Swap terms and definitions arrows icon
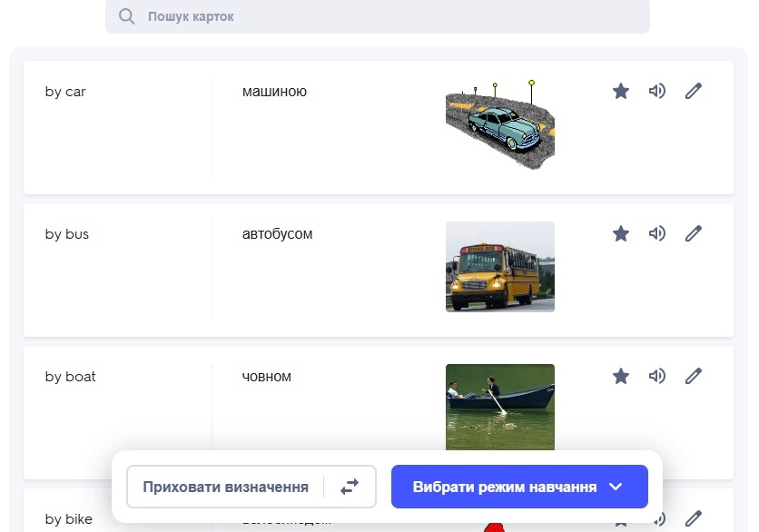The width and height of the screenshot is (759, 532). tap(350, 487)
